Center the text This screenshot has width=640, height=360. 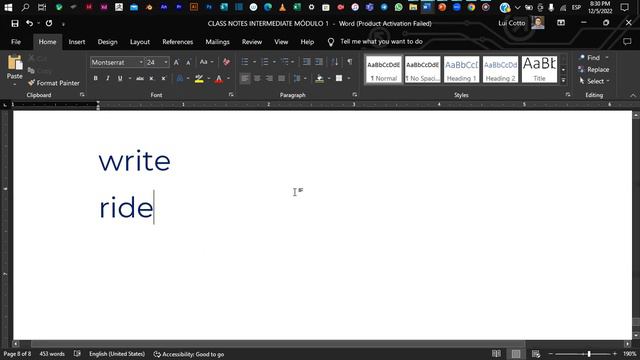click(257, 78)
